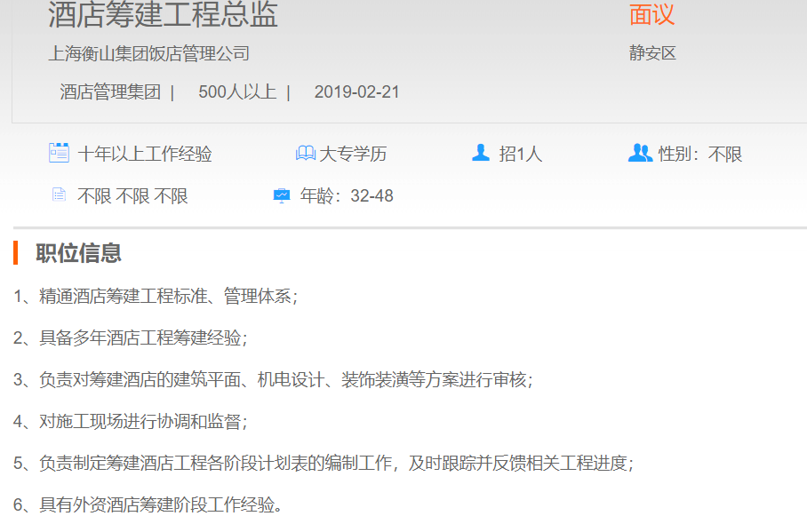Screen dimensions: 807x532
Task: Click the open book icon beside 大专学历
Action: pos(305,154)
